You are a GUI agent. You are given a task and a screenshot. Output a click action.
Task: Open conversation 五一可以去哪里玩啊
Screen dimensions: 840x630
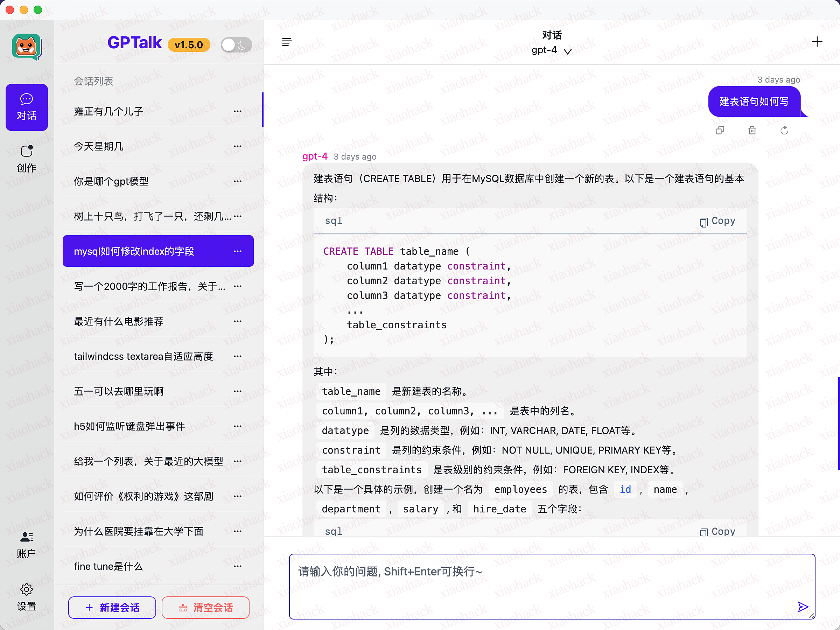158,391
